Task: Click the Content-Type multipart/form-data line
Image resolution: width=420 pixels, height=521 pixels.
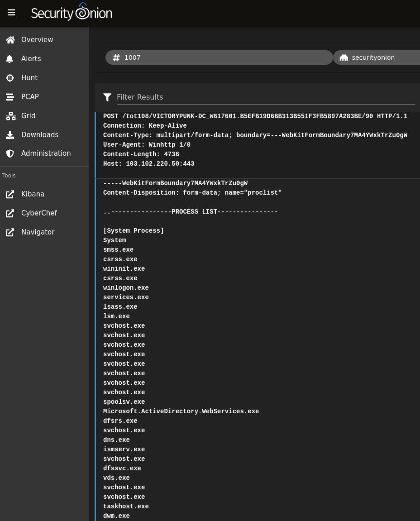Action: coord(255,135)
